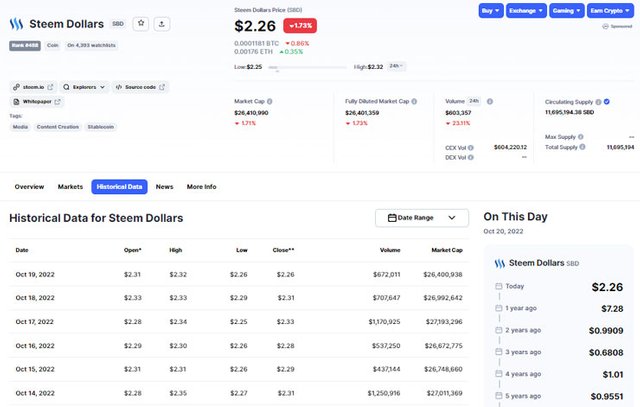Click the $26,992,642 market cap cell
640x407 pixels.
tap(443, 298)
